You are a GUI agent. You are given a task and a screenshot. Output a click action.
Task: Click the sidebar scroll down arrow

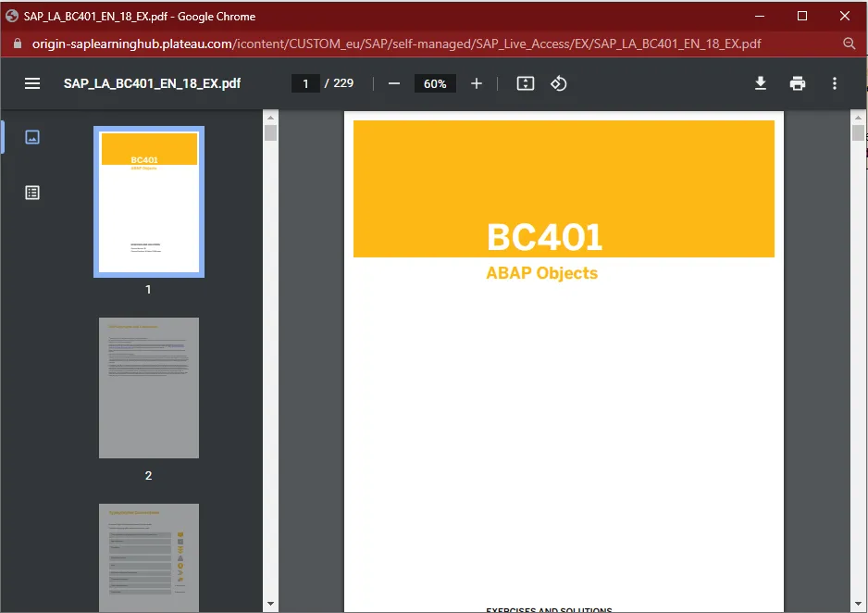click(x=270, y=604)
